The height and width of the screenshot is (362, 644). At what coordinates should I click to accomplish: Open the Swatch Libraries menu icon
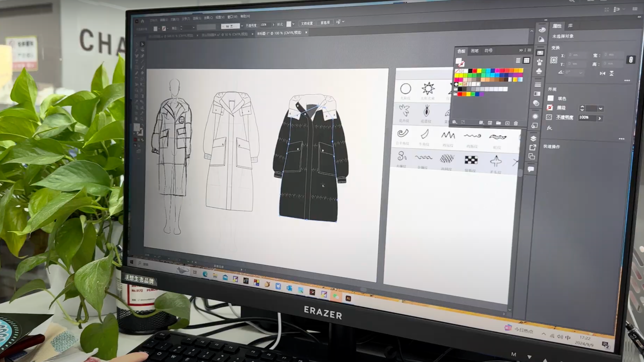[454, 122]
